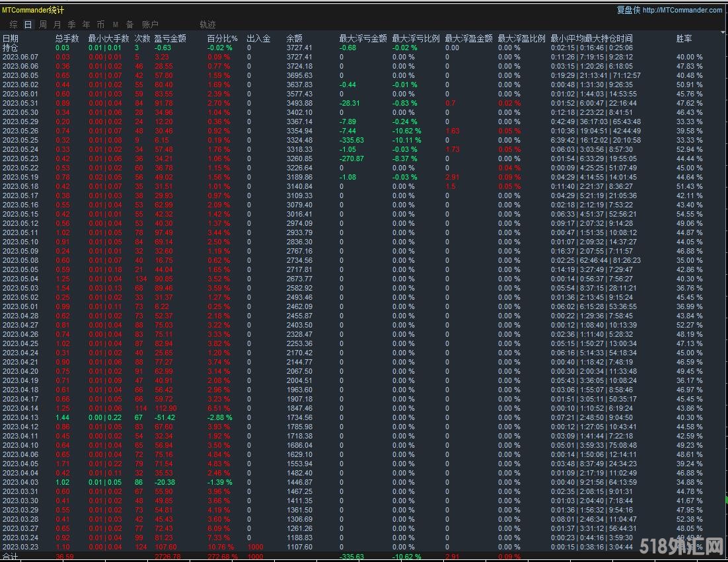Viewport: 728px width, 562px height.
Task: Sort by the 日期 column header
Action: coord(11,38)
